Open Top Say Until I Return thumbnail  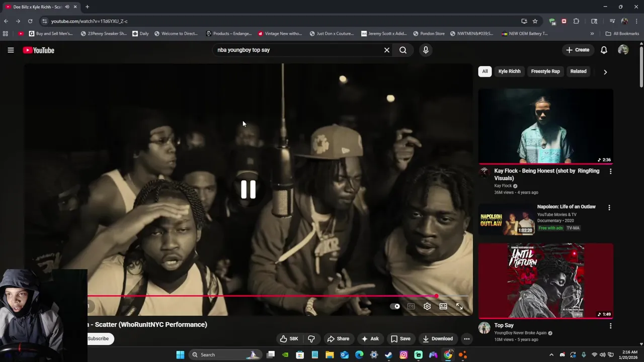click(x=545, y=281)
